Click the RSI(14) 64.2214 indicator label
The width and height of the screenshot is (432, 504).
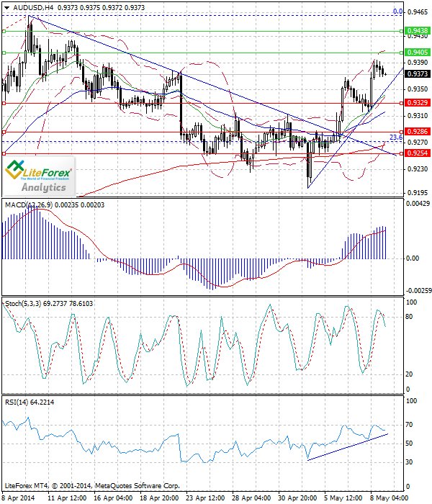tap(30, 402)
